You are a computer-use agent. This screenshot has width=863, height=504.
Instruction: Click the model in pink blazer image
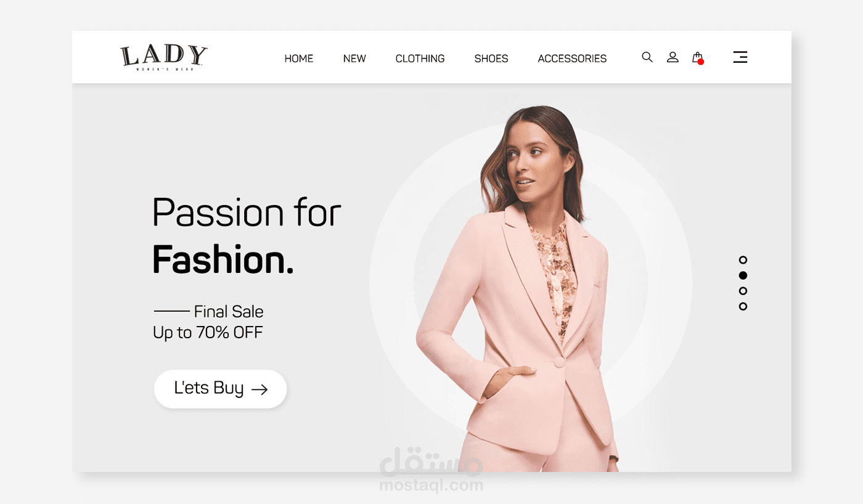pos(518,288)
